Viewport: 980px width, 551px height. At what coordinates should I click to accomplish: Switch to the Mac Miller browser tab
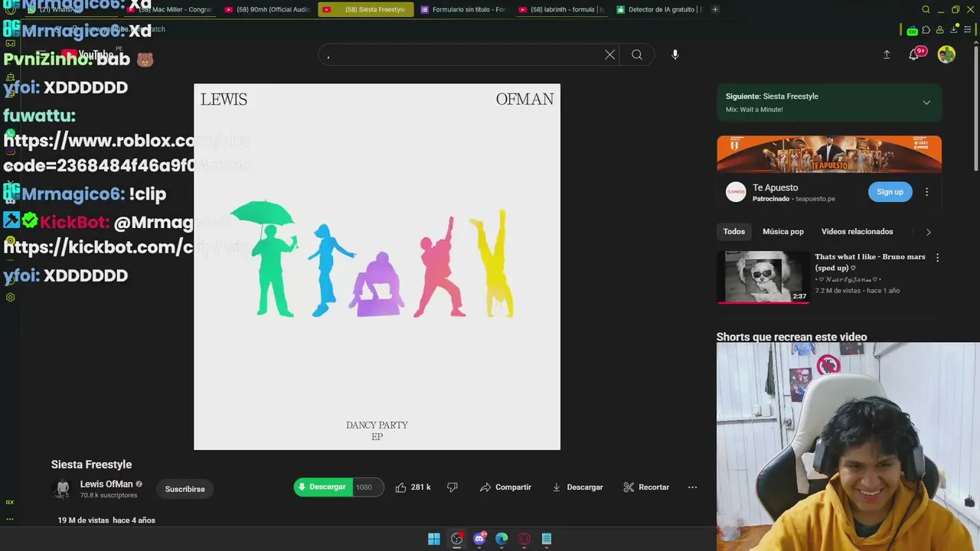170,9
